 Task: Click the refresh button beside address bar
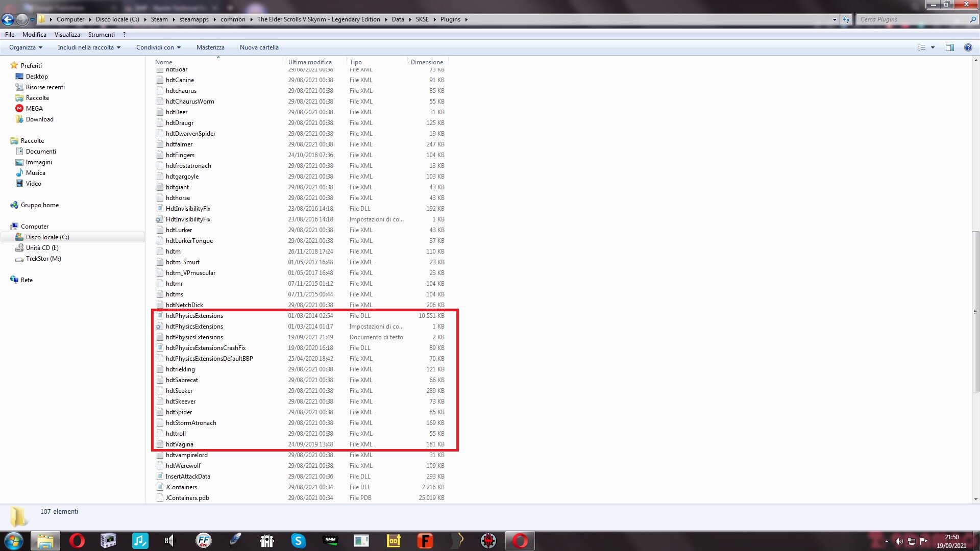pyautogui.click(x=846, y=19)
